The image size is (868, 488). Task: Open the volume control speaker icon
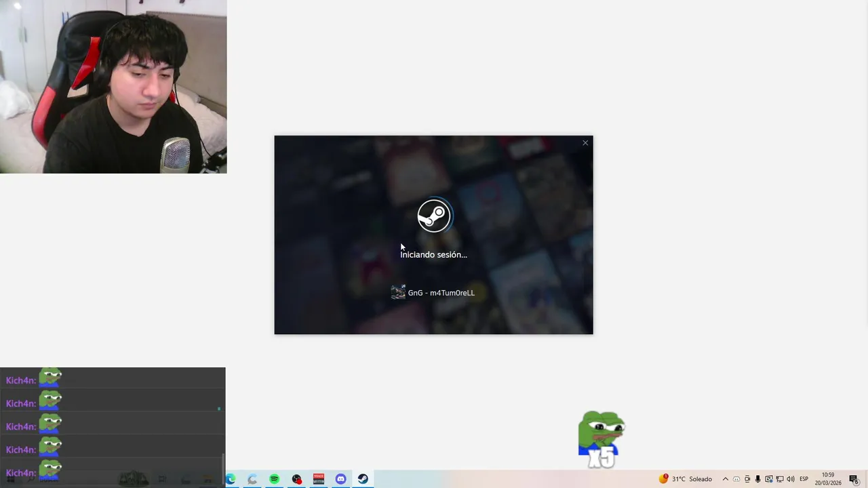(791, 479)
